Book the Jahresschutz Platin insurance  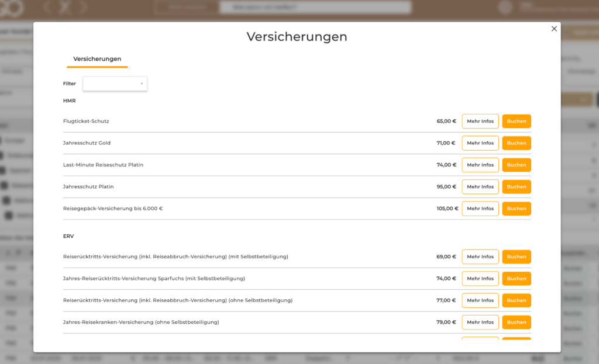[x=517, y=186]
